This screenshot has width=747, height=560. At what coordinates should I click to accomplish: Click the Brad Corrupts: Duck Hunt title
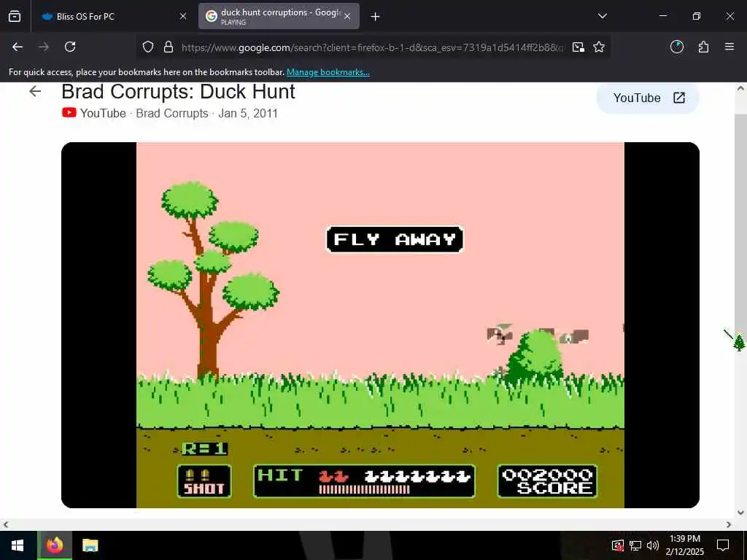tap(178, 91)
